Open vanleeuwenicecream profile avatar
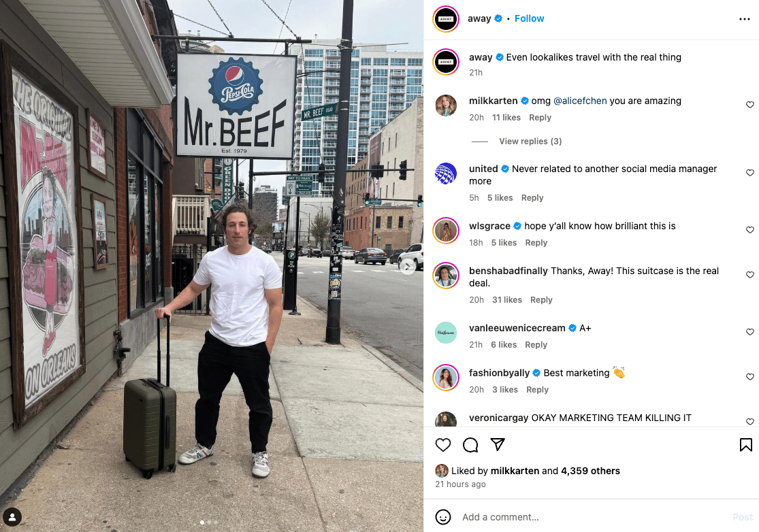The image size is (759, 532). tap(446, 333)
